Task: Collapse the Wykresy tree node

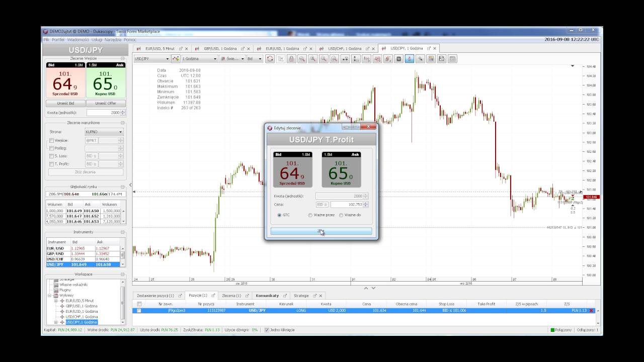Action: coord(50,296)
